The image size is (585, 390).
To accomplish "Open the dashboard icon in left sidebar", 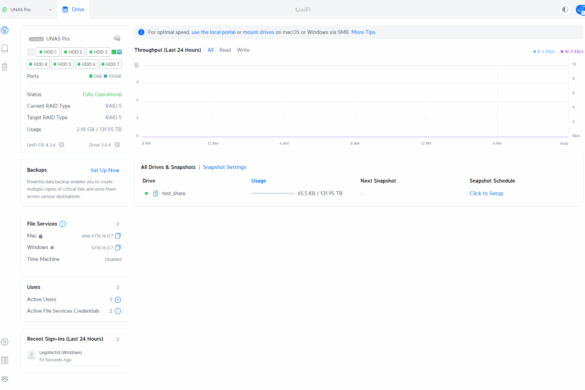I will [x=5, y=30].
